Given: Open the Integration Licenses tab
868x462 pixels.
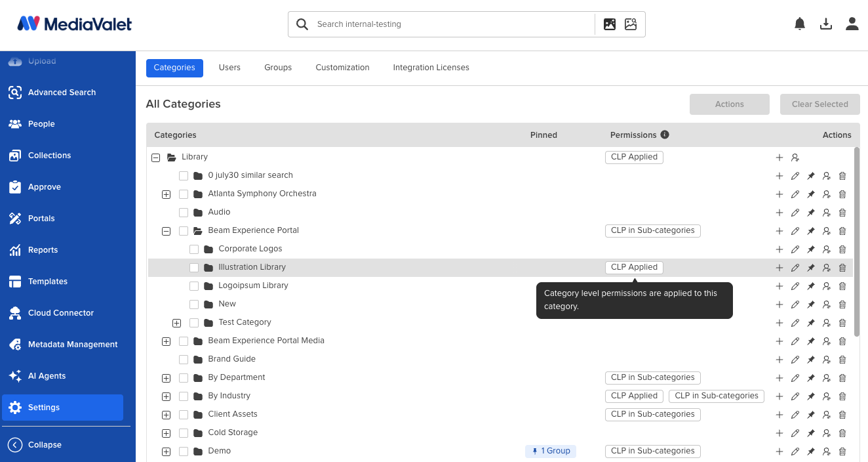Looking at the screenshot, I should click(x=431, y=68).
